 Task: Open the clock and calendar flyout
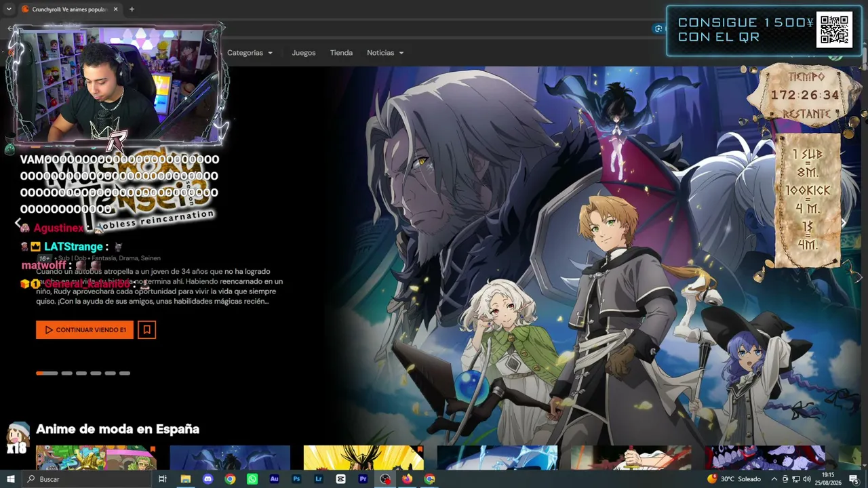(x=828, y=479)
